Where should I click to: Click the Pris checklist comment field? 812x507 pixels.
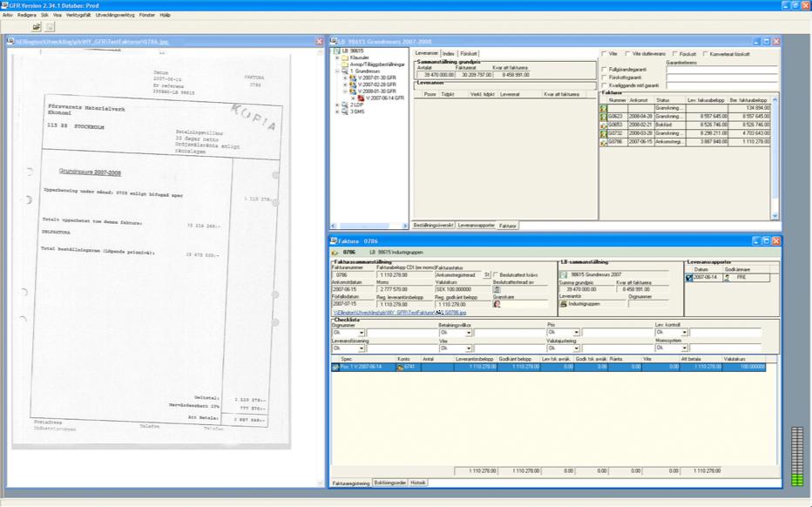[617, 333]
